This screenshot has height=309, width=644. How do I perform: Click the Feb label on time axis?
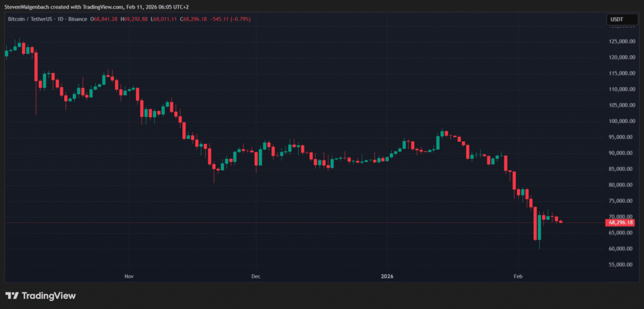(x=518, y=276)
